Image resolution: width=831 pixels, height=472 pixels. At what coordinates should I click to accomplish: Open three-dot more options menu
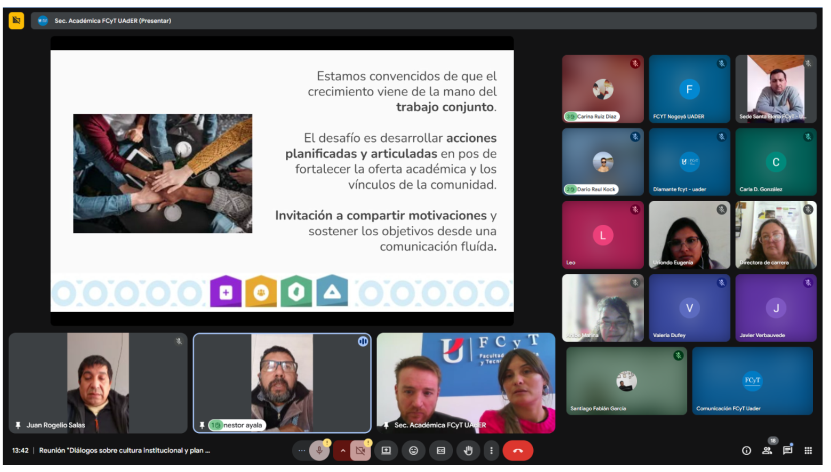point(490,451)
